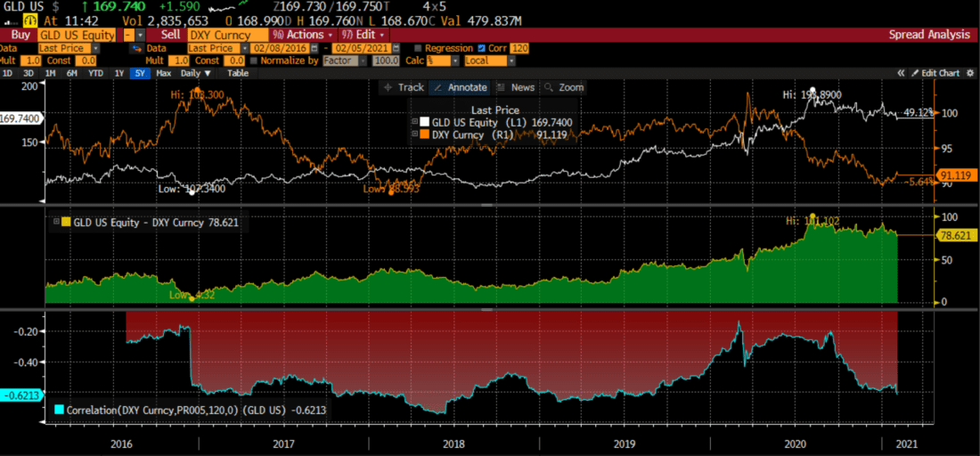The image size is (980, 456).
Task: Click the normalize factor value 100.0 field
Action: pyautogui.click(x=386, y=61)
